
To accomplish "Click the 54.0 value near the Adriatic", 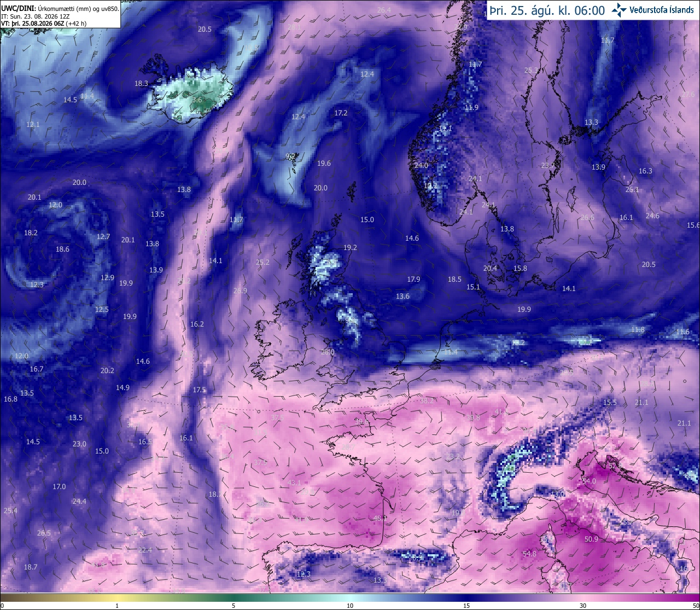I will [589, 481].
